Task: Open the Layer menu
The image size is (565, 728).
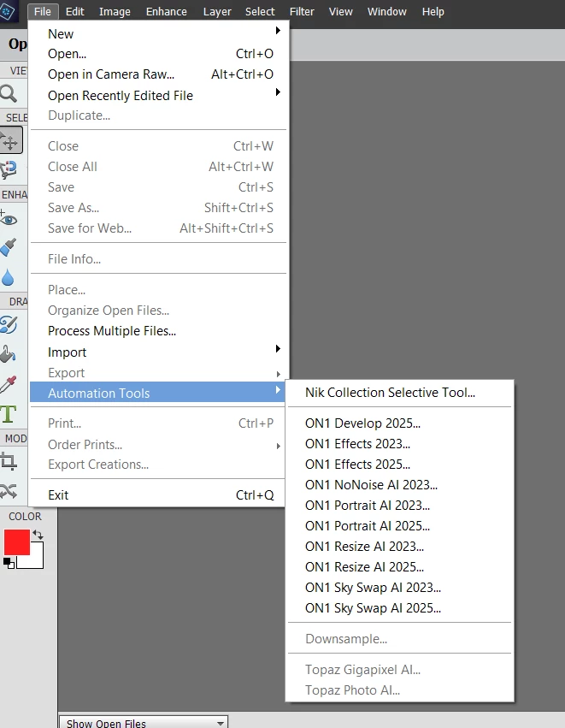Action: coord(217,11)
